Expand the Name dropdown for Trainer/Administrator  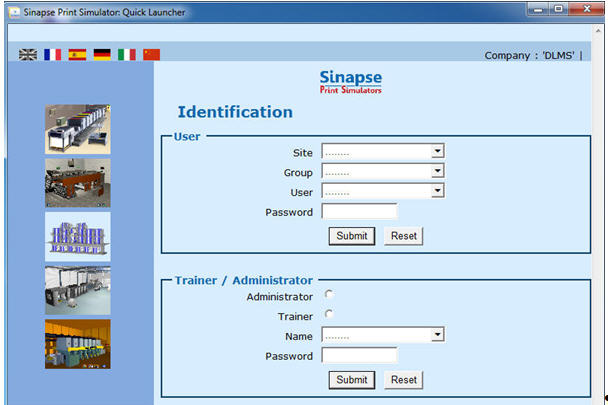pos(383,335)
